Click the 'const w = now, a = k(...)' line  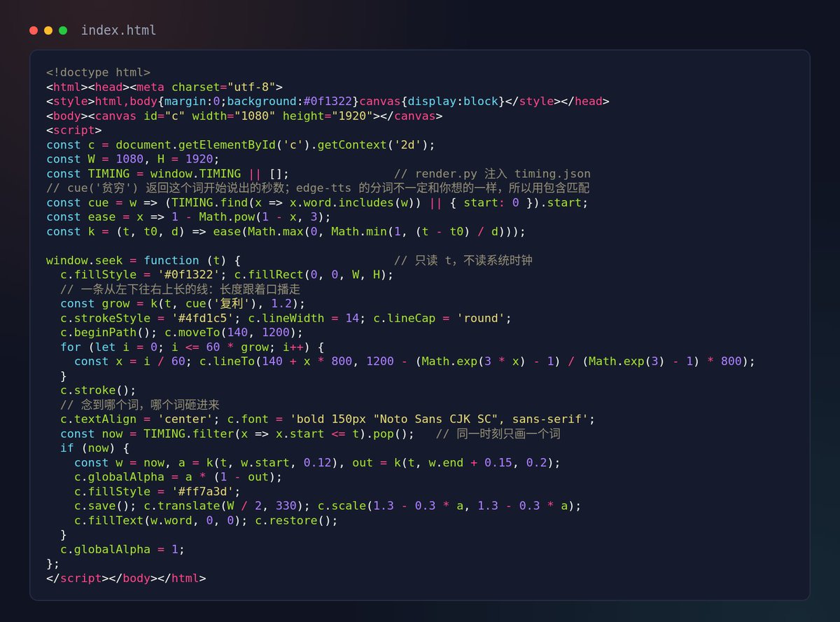click(x=318, y=463)
